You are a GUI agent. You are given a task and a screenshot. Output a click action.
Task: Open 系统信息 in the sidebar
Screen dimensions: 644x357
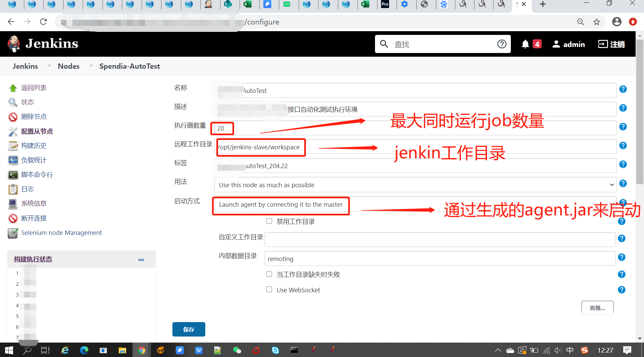pos(34,204)
